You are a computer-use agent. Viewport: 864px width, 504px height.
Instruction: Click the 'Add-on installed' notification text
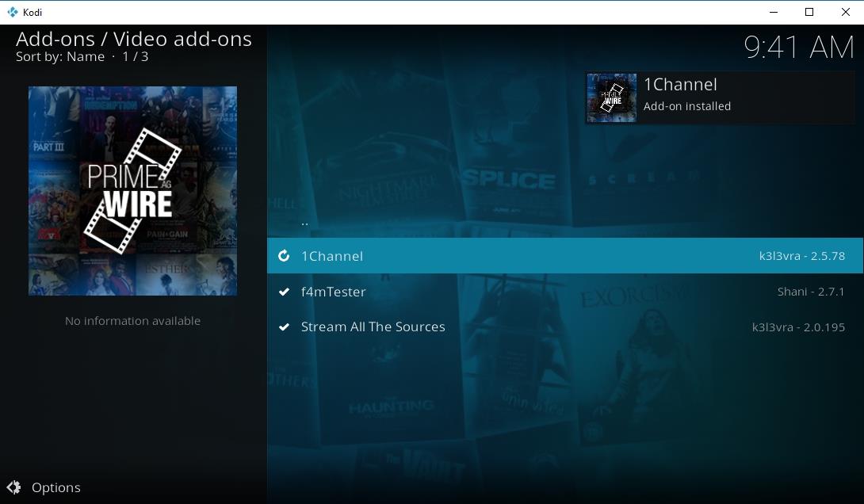(686, 106)
